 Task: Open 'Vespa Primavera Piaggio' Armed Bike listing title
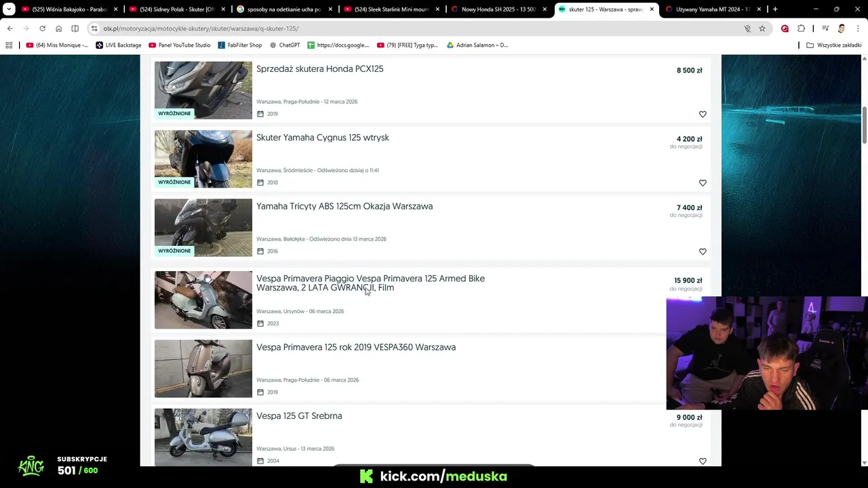point(370,283)
